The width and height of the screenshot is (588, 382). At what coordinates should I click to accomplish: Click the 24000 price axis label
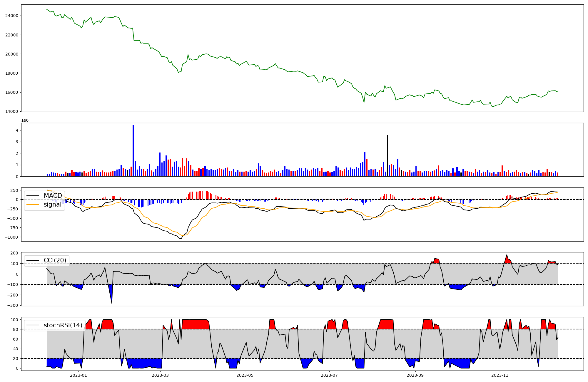(12, 16)
